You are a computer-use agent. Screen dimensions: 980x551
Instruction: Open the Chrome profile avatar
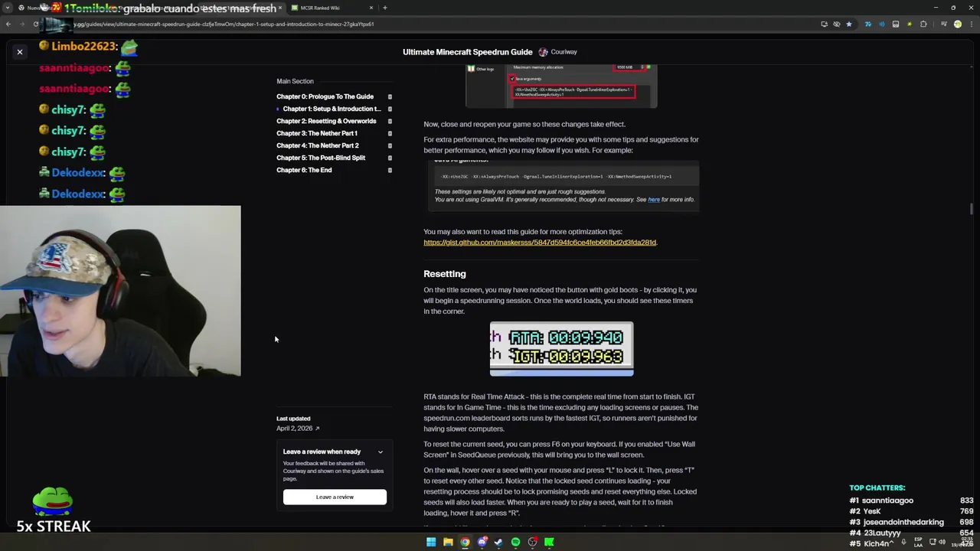pyautogui.click(x=957, y=24)
